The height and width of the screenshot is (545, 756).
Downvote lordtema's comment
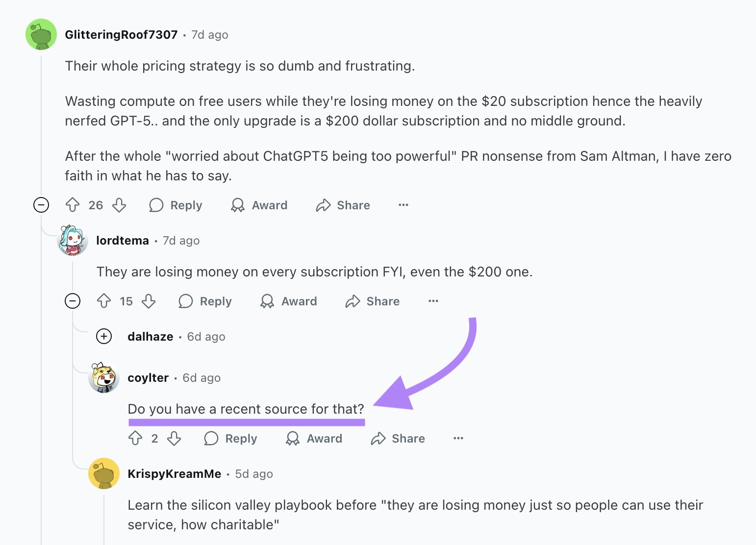(x=150, y=301)
